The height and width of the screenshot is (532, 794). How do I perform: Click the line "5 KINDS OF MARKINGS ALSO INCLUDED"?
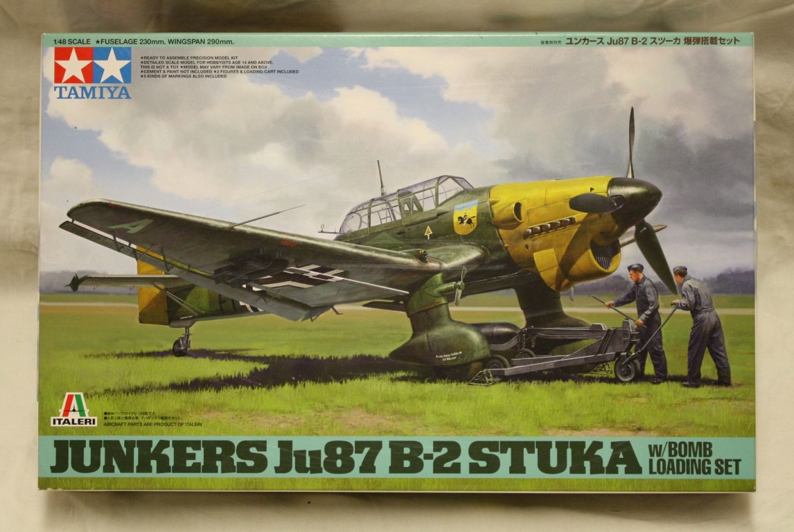184,76
